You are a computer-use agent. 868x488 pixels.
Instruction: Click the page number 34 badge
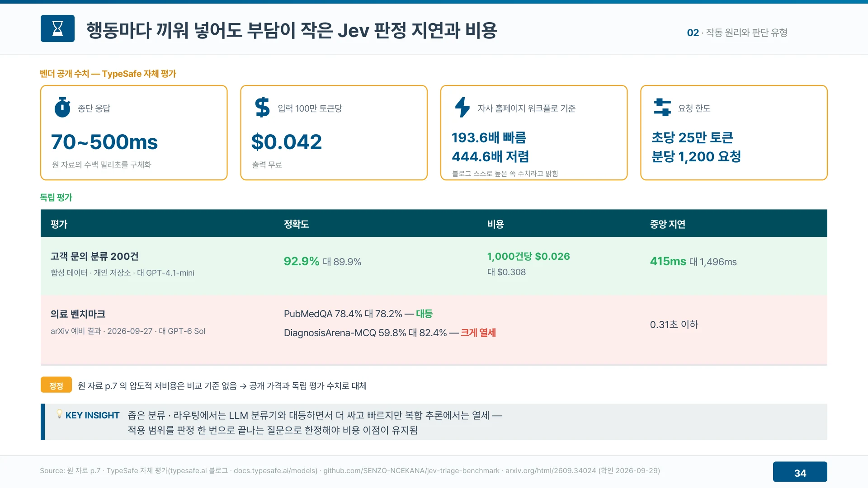pyautogui.click(x=800, y=472)
